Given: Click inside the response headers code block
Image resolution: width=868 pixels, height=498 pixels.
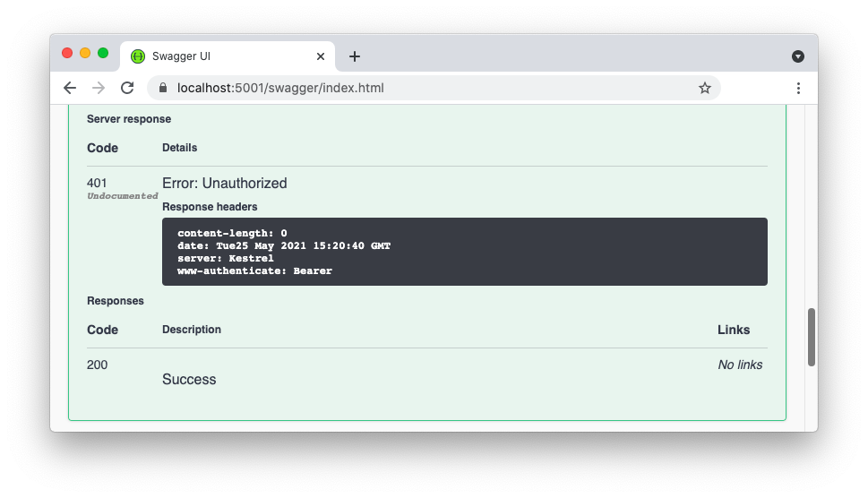Looking at the screenshot, I should pyautogui.click(x=537, y=252).
